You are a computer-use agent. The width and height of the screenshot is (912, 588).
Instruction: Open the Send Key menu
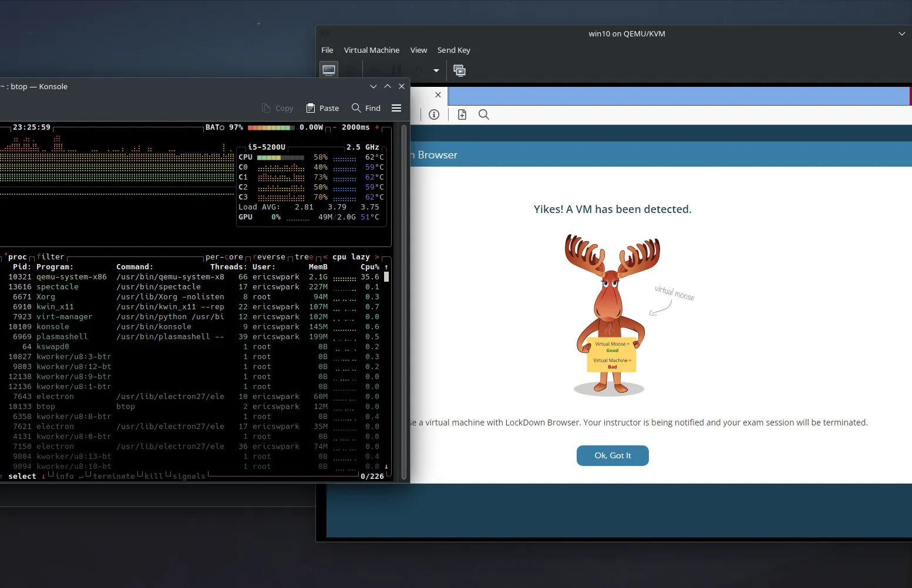pyautogui.click(x=453, y=50)
